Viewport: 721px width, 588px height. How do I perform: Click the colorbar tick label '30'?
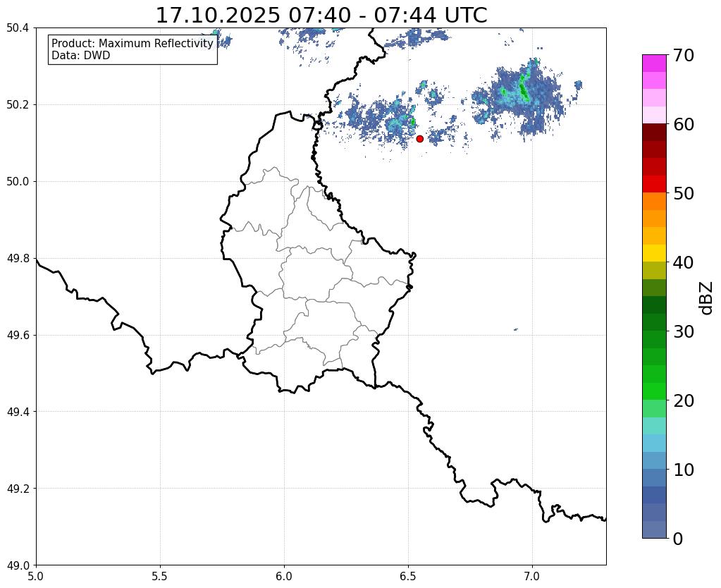[x=684, y=331]
